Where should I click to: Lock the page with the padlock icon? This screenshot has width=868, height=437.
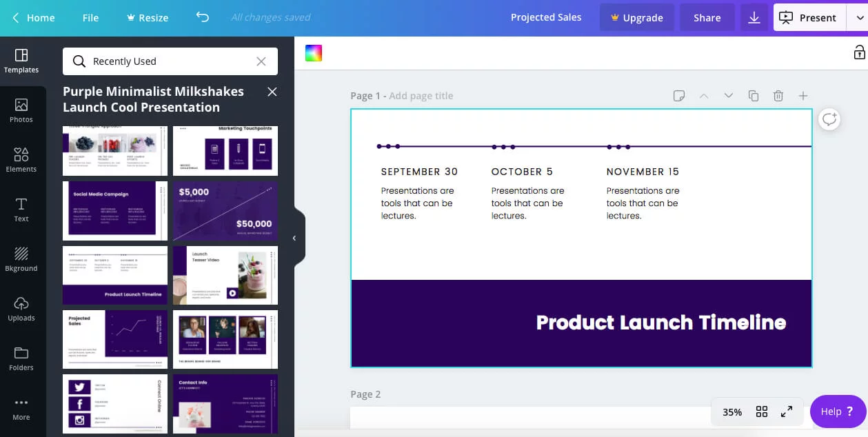[859, 52]
